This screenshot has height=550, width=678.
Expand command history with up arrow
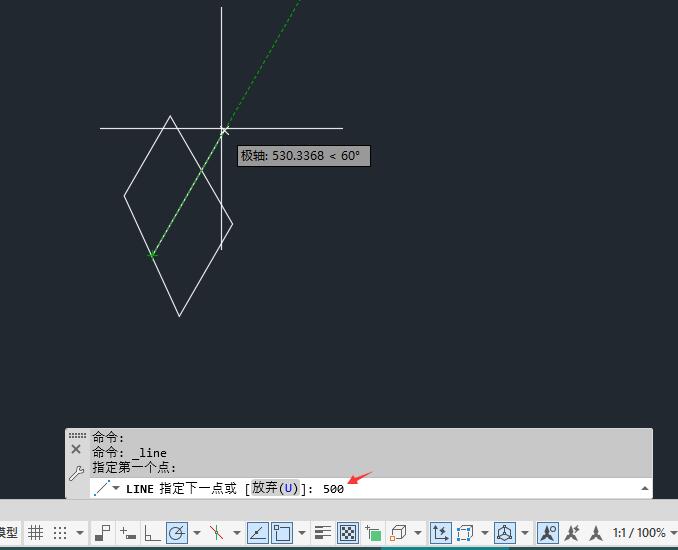(645, 488)
